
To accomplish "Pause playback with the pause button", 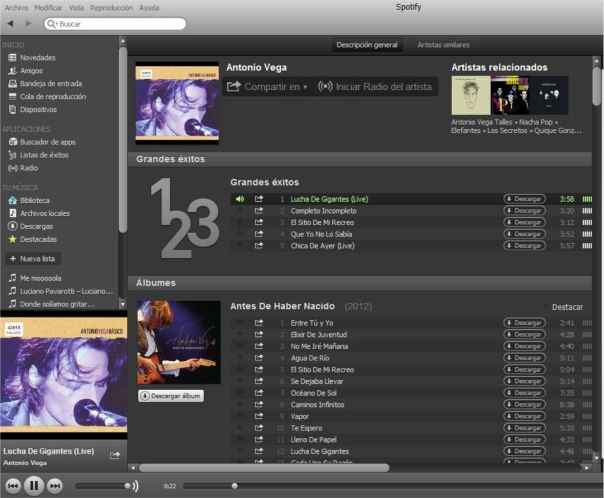I will (x=34, y=486).
